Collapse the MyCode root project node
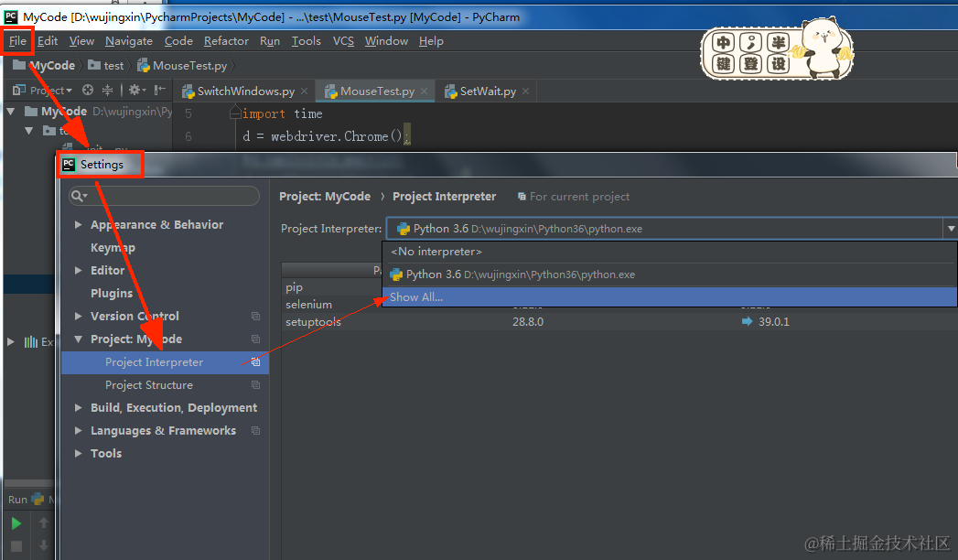The image size is (958, 560). click(11, 112)
